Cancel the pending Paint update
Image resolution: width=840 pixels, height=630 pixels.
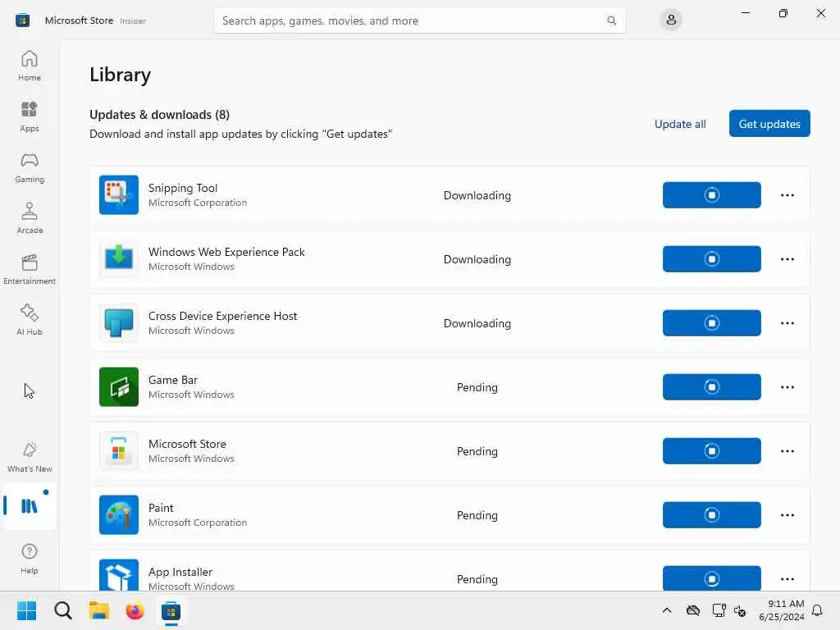pos(711,515)
